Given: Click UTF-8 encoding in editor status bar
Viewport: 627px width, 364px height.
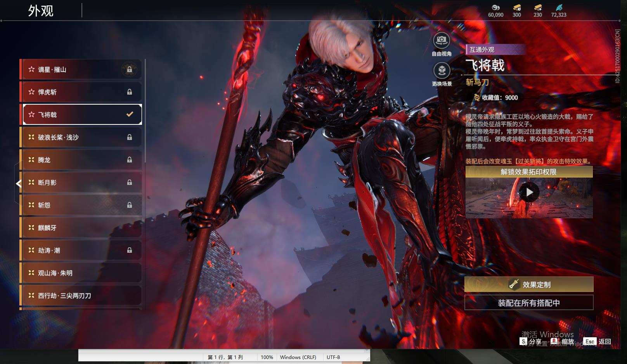Looking at the screenshot, I should [333, 357].
